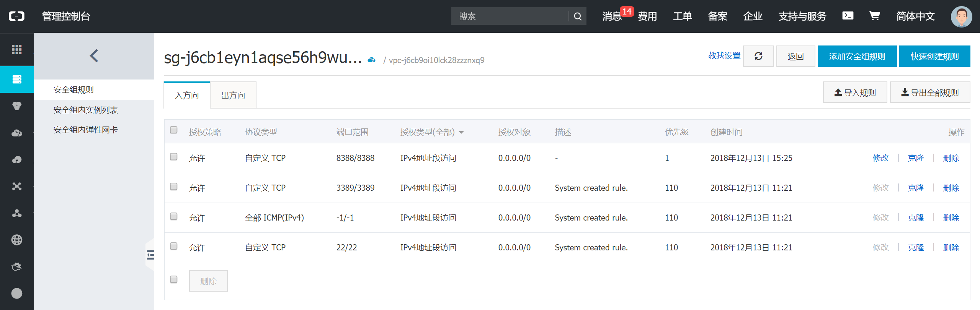Click the round gray sidebar icon at bottom

pos(16,293)
